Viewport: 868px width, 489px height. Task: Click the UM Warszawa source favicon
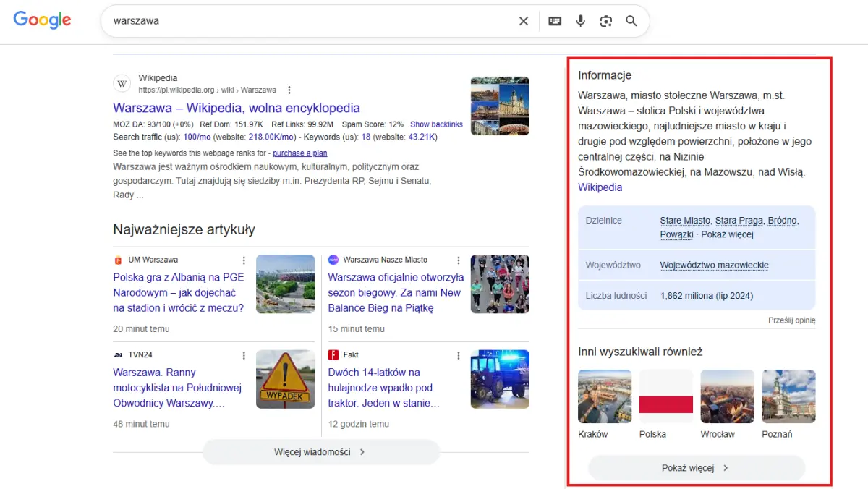(x=118, y=260)
